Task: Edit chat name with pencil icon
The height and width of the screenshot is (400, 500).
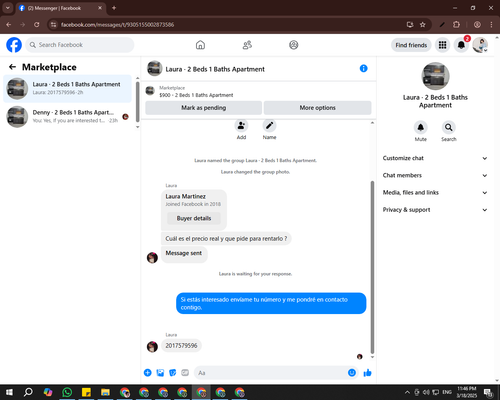Action: pos(269,126)
